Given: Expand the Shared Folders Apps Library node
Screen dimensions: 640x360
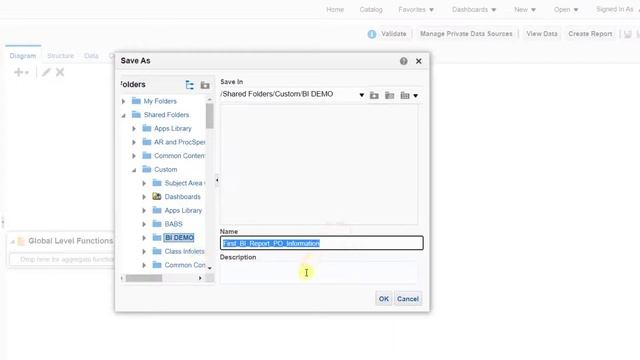Looking at the screenshot, I should 134,129.
